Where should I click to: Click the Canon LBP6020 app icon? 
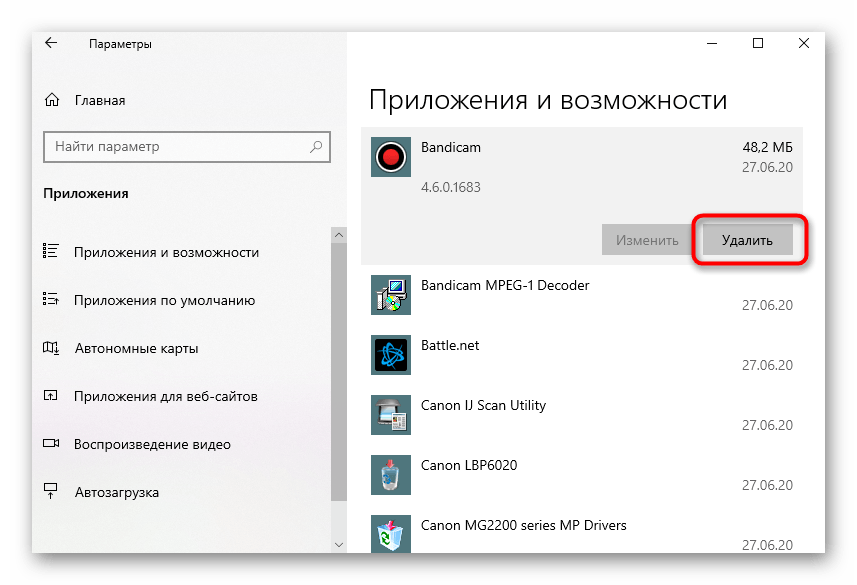click(391, 475)
